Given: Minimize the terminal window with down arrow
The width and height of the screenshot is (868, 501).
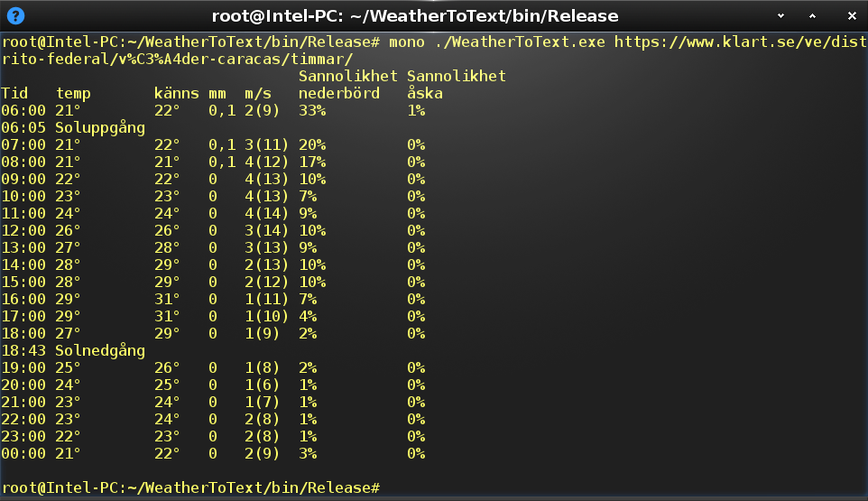Looking at the screenshot, I should coord(780,16).
